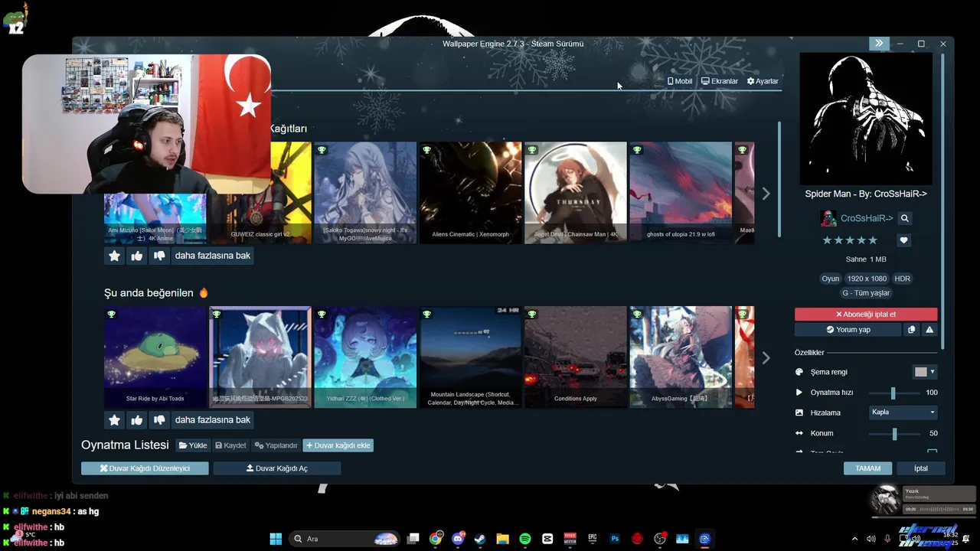Open the Hizalama dropdown showing Kapla
Screen dimensions: 980x551
pyautogui.click(x=903, y=412)
